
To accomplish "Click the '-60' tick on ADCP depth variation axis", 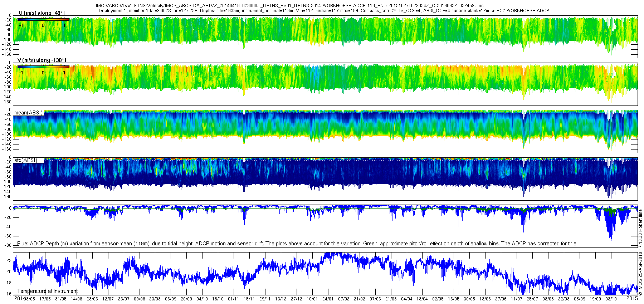I will click(x=8, y=236).
